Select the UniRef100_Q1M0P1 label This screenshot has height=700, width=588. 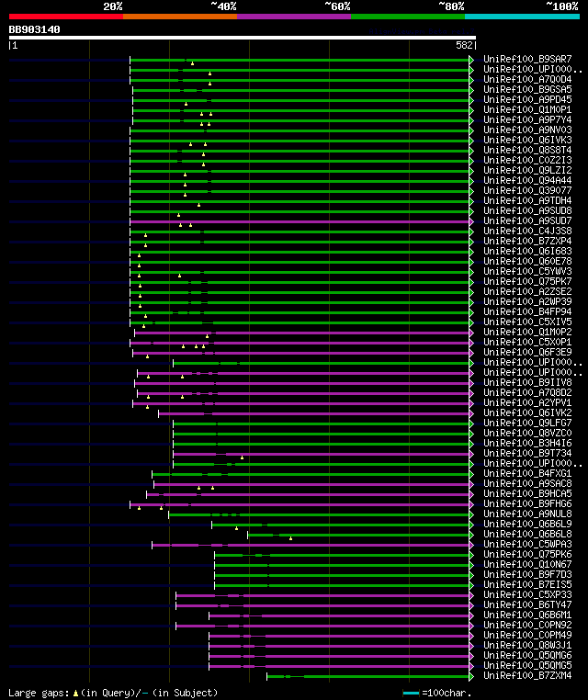[x=527, y=109]
